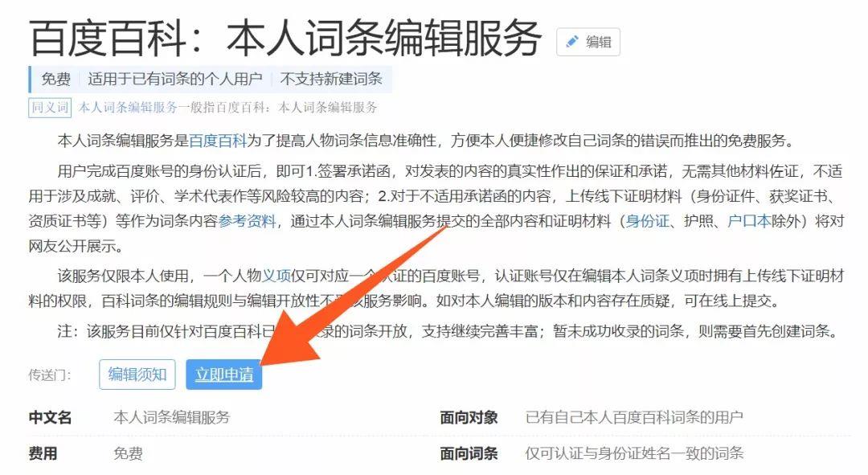The height and width of the screenshot is (475, 868).
Task: Click the page title 百度百科:本人词条编辑服务
Action: 285,39
